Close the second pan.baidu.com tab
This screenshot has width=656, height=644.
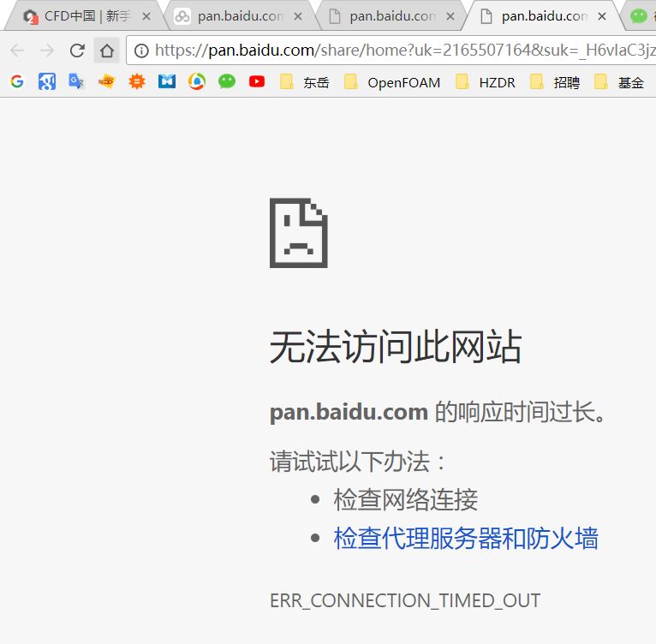tap(450, 16)
